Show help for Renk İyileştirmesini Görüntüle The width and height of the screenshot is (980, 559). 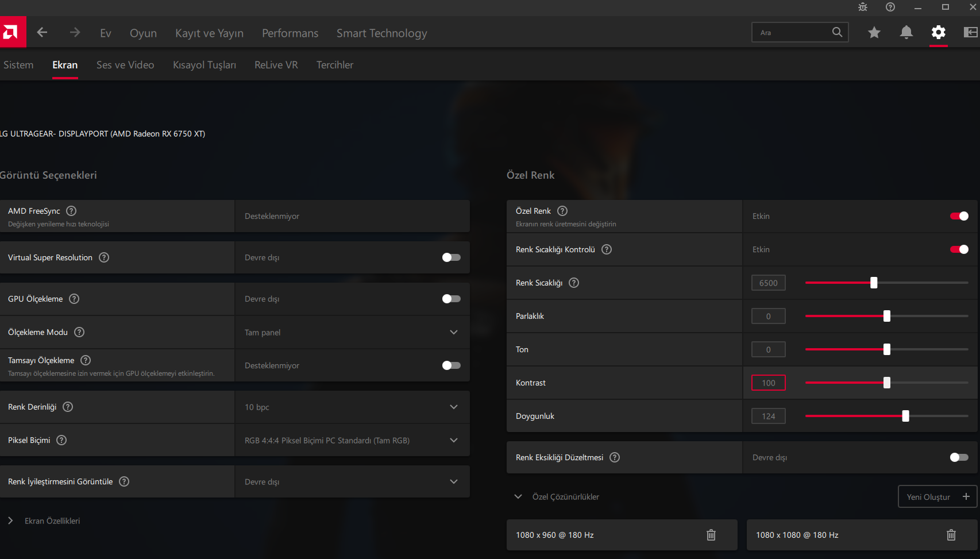tap(124, 481)
